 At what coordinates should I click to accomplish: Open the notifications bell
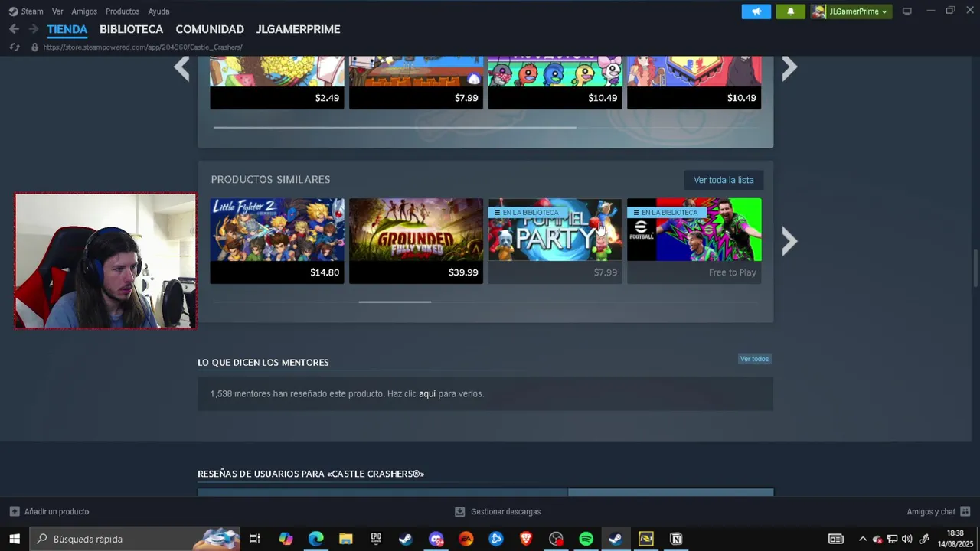tap(790, 11)
